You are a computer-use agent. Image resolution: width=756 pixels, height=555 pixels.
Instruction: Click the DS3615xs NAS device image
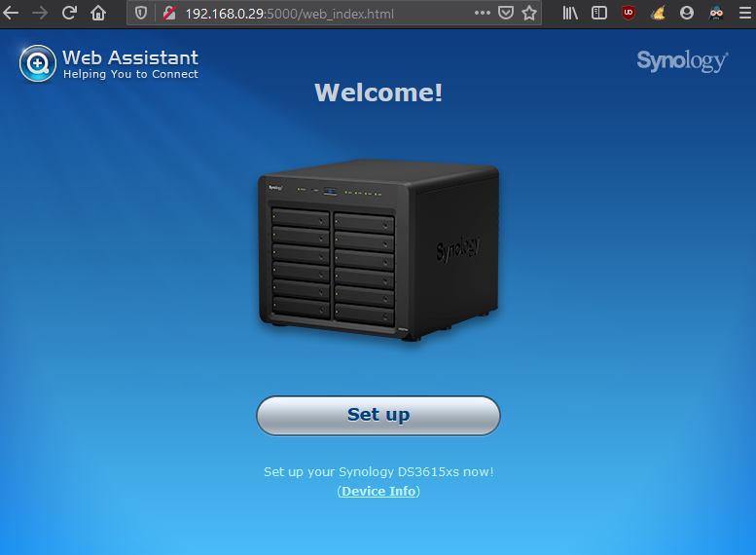click(378, 247)
